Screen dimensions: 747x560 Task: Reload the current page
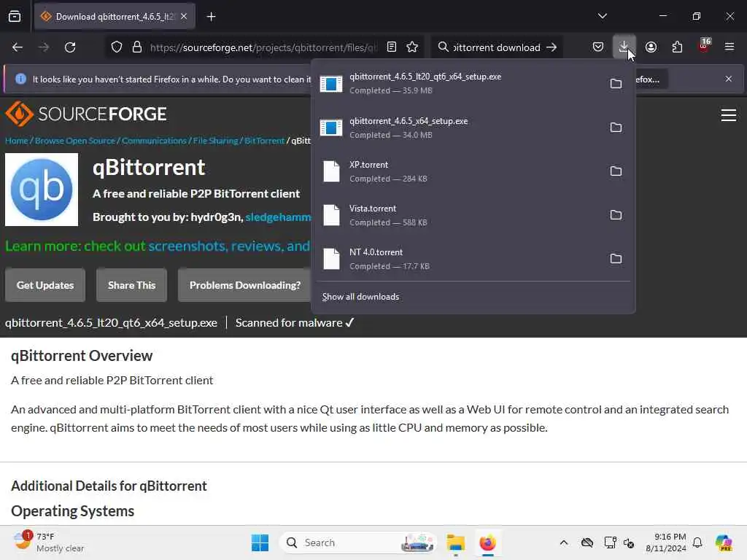(x=70, y=47)
